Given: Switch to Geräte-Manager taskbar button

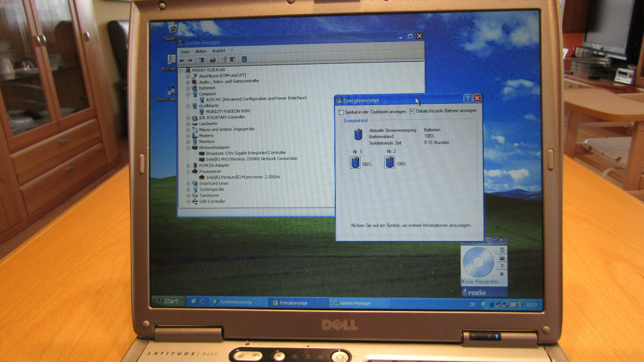Looking at the screenshot, I should pos(359,303).
